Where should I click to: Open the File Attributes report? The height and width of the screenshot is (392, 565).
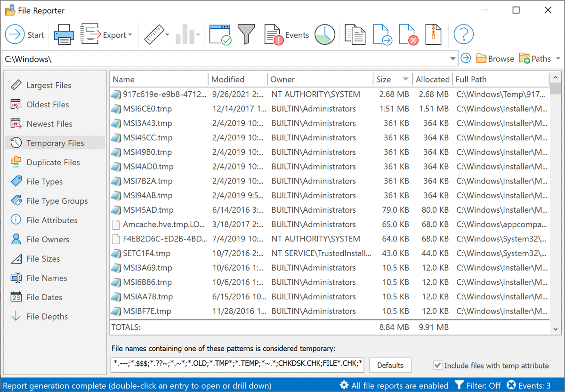click(55, 220)
